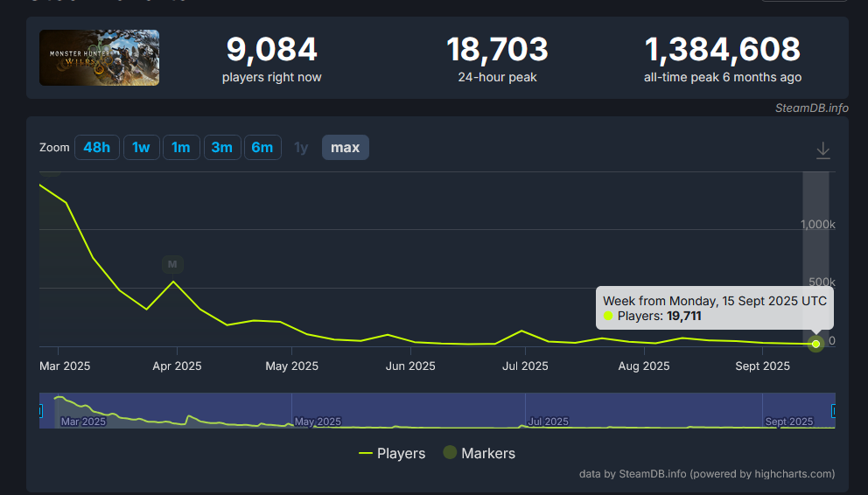Select the 6m zoom range
The width and height of the screenshot is (868, 495).
pyautogui.click(x=262, y=148)
